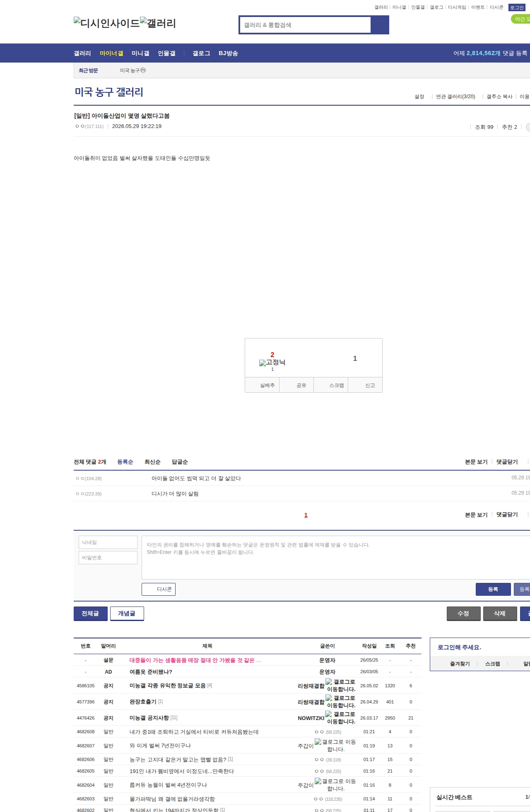Open post 농구는 고지대 같은거 말고는 맵빨 없음?
Viewport: 530px width, 812px height.
[x=178, y=759]
